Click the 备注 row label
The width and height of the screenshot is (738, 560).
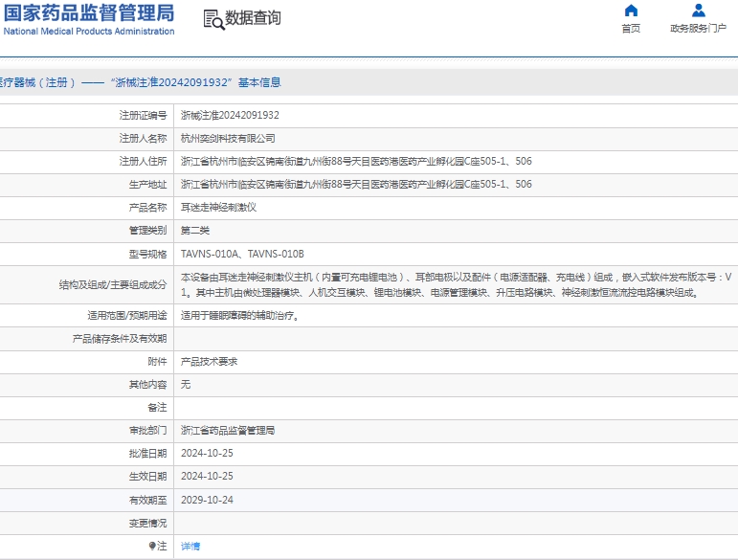click(x=157, y=408)
